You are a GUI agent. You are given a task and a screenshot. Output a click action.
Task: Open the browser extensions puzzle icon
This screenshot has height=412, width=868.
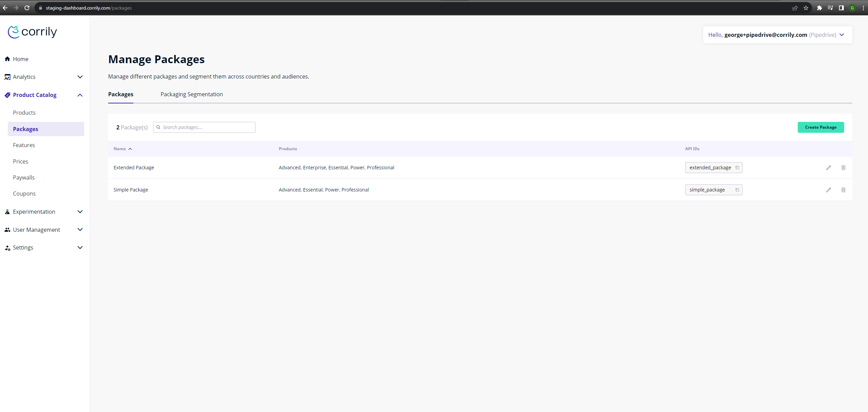[x=819, y=8]
